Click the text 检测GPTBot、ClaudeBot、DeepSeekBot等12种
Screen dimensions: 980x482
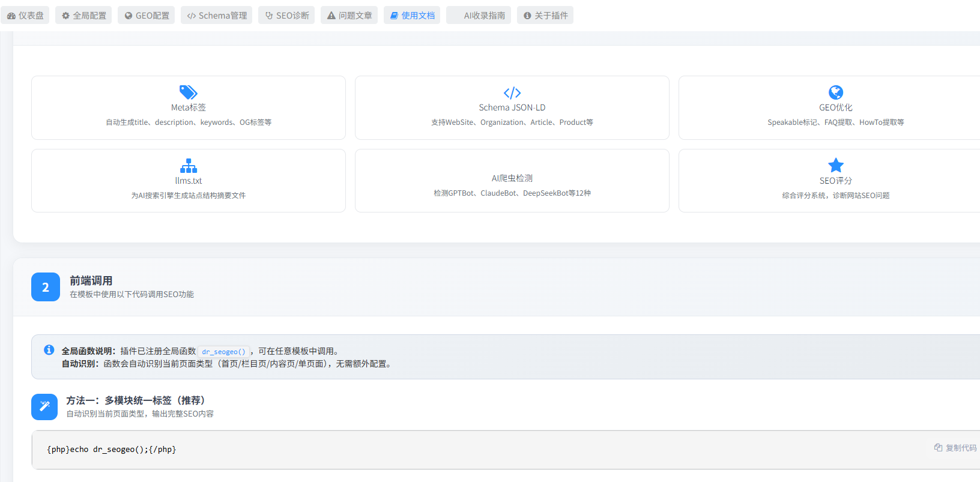[x=512, y=193]
